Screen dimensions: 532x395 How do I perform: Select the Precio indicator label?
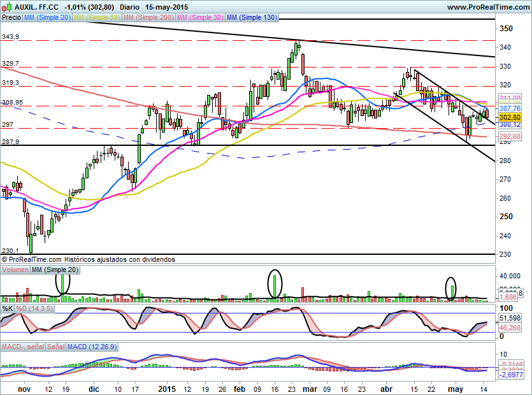(x=11, y=18)
